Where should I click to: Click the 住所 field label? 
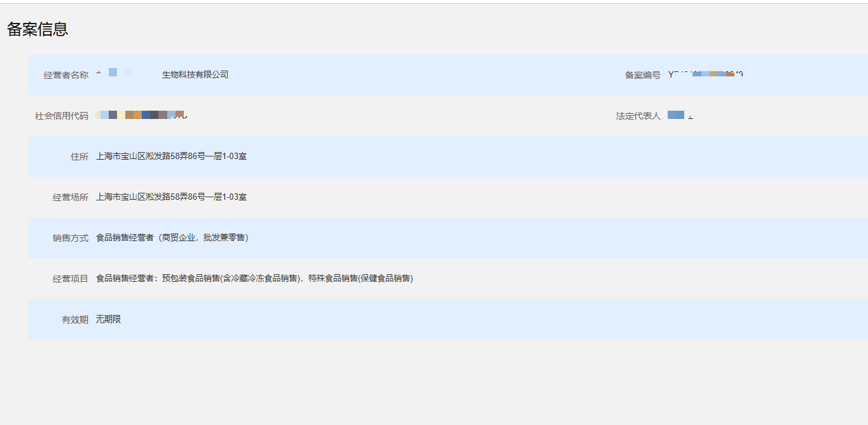pyautogui.click(x=79, y=157)
